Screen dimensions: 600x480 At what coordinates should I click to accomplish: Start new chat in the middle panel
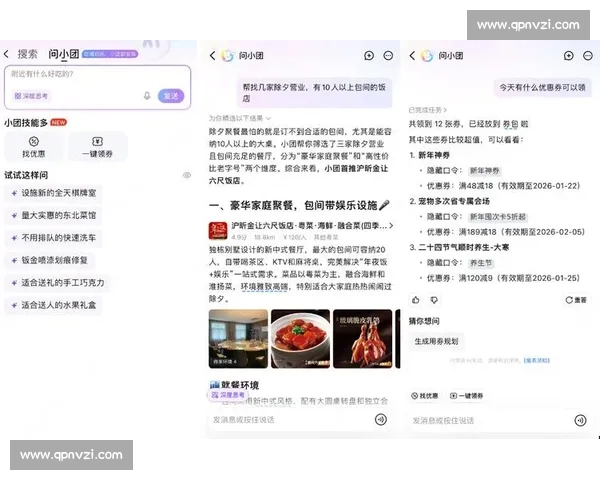(x=369, y=56)
